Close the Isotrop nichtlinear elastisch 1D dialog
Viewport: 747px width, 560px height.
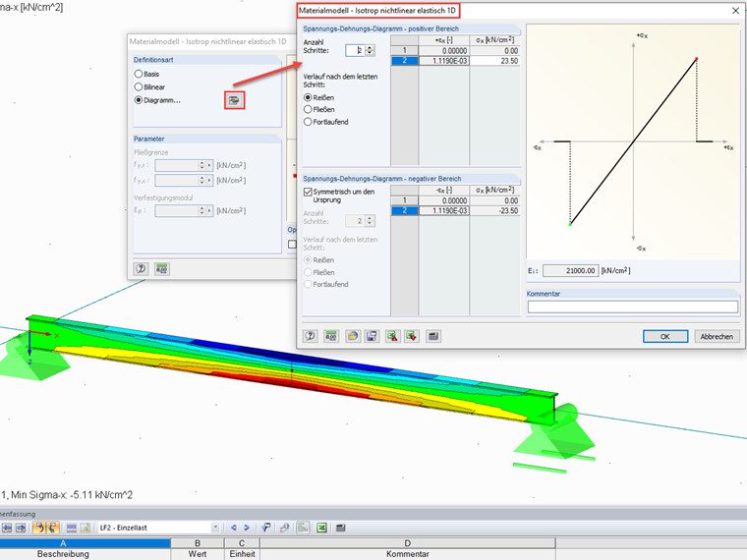735,11
